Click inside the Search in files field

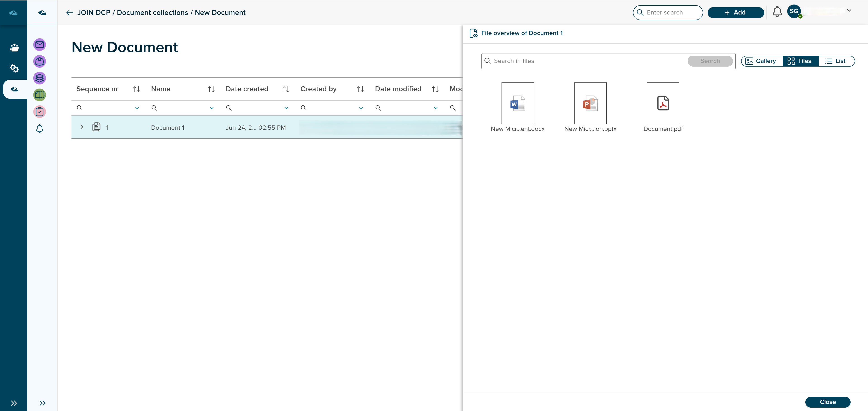tap(573, 61)
